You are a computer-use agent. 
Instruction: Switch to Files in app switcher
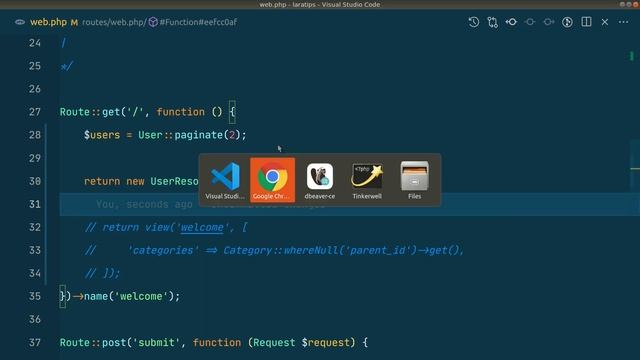pyautogui.click(x=414, y=180)
